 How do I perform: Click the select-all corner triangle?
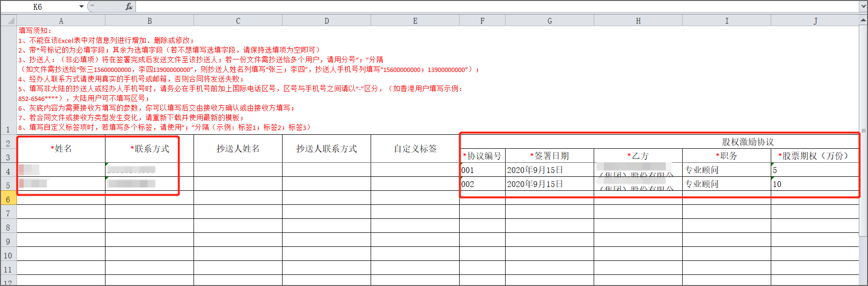[x=9, y=20]
